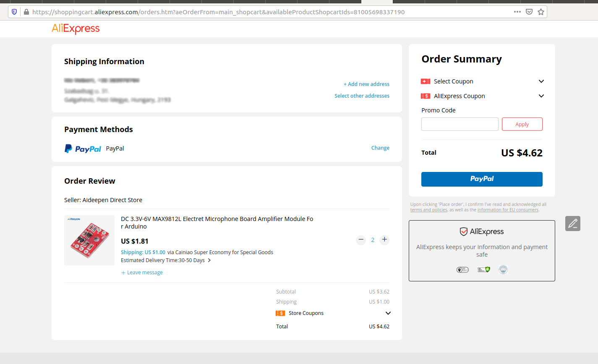Image resolution: width=598 pixels, height=364 pixels.
Task: Click the Order Review total US $4.62
Action: click(379, 327)
